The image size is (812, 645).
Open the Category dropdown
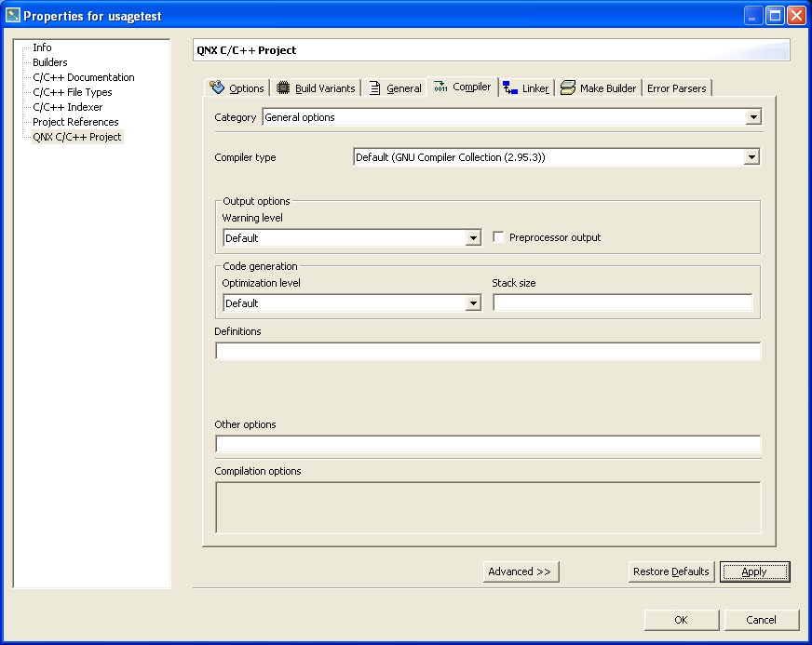click(x=752, y=117)
